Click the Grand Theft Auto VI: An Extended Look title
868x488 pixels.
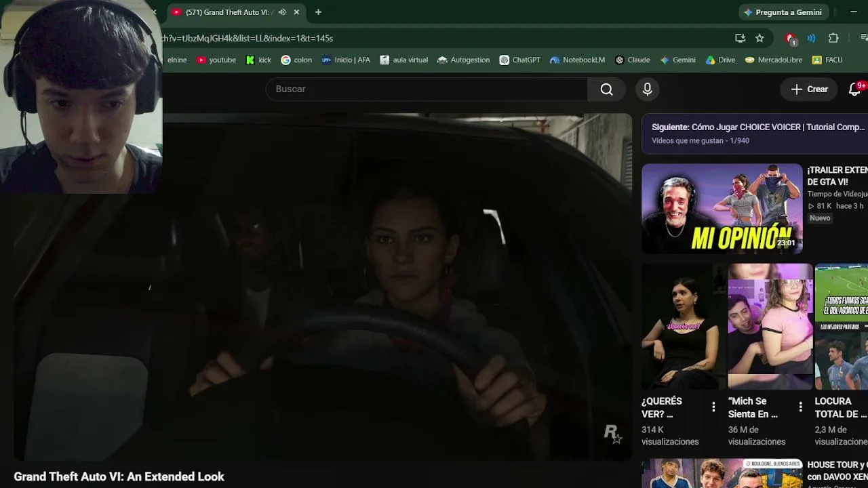coord(119,476)
